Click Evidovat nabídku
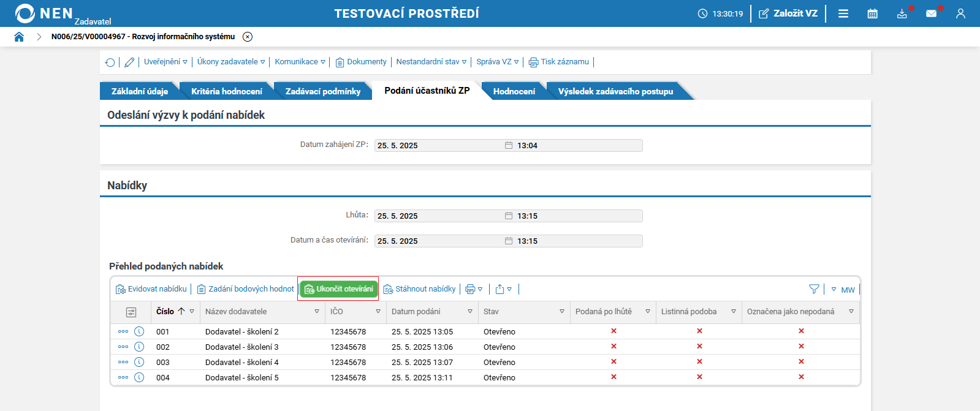 tap(151, 289)
